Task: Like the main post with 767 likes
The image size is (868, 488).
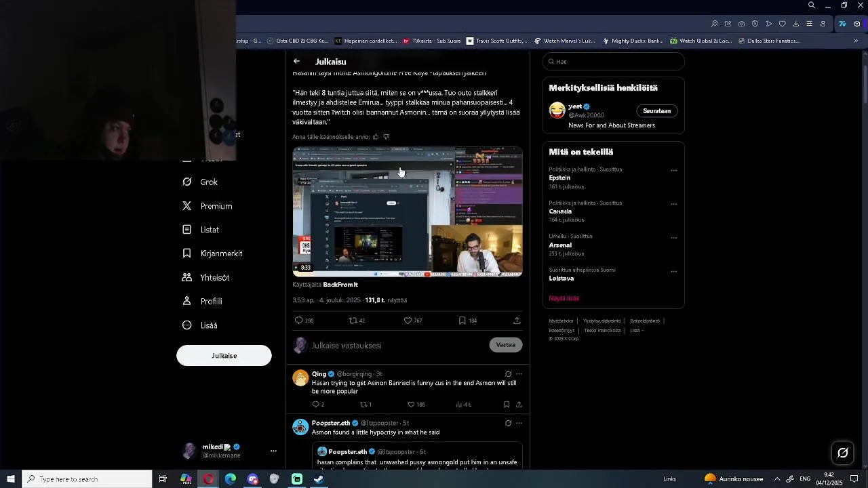Action: click(408, 321)
